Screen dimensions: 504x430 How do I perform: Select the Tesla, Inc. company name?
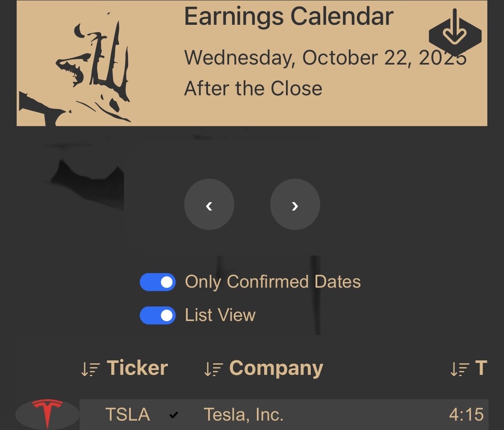click(243, 415)
